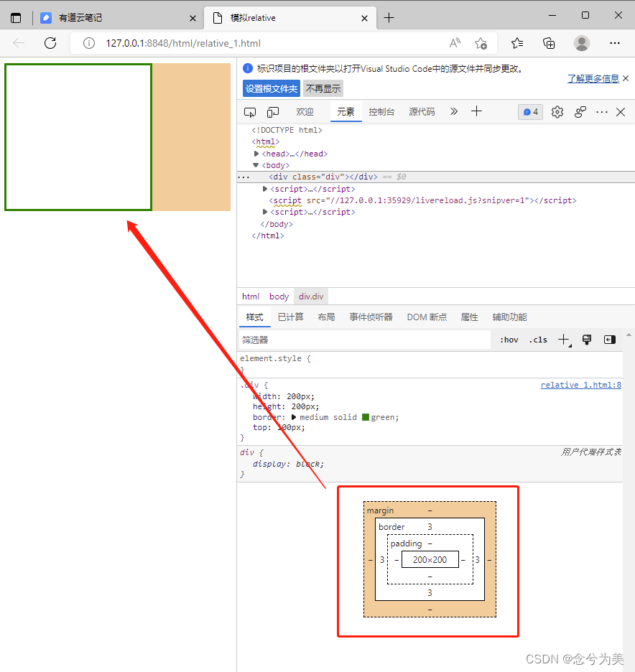Open the 4 issues badge
Screen dimensions: 635x672
click(530, 112)
